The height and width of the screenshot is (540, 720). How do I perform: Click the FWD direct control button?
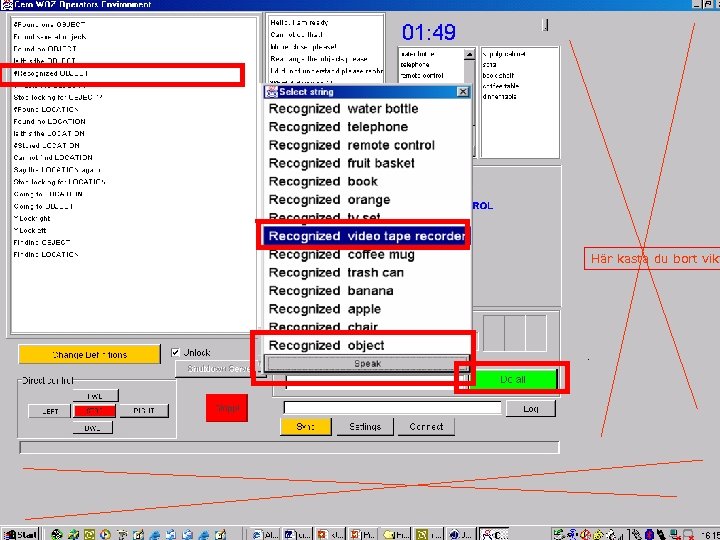point(95,395)
